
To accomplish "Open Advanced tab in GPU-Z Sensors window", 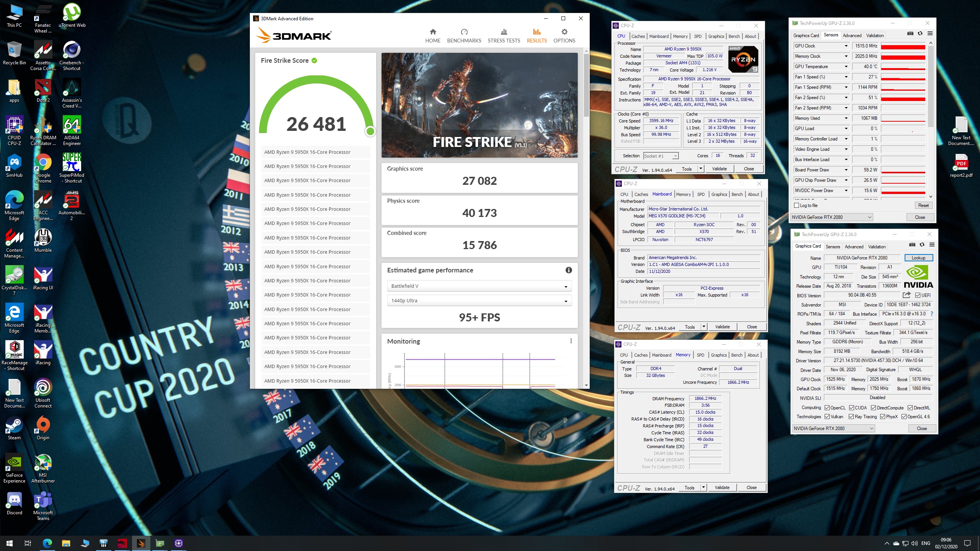I will 852,35.
